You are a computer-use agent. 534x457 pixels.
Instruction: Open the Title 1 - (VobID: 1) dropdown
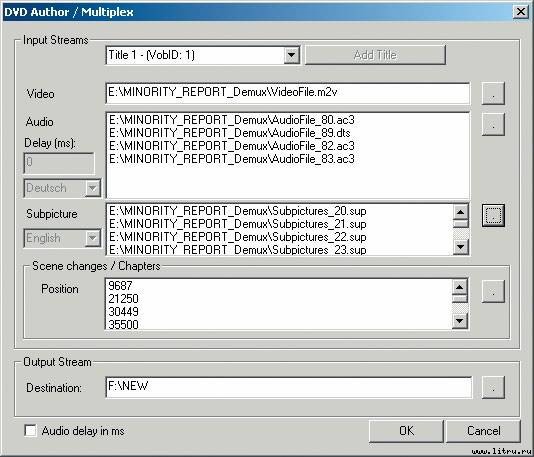(292, 55)
